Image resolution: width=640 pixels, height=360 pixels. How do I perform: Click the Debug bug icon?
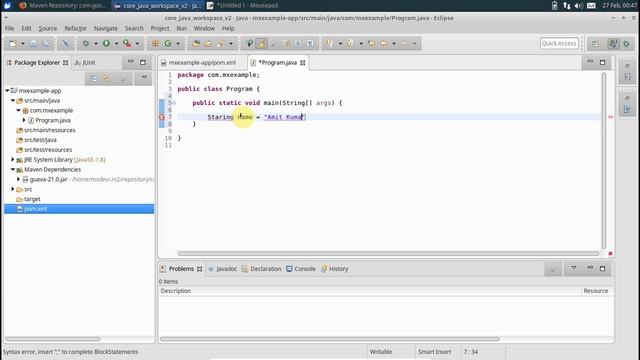(86, 44)
